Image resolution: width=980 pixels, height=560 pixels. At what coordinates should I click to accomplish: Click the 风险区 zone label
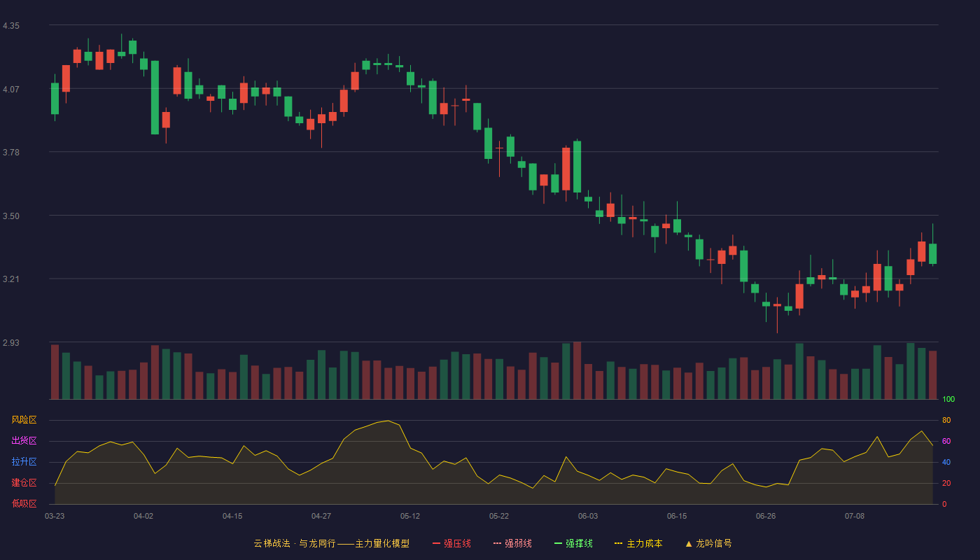pos(24,420)
